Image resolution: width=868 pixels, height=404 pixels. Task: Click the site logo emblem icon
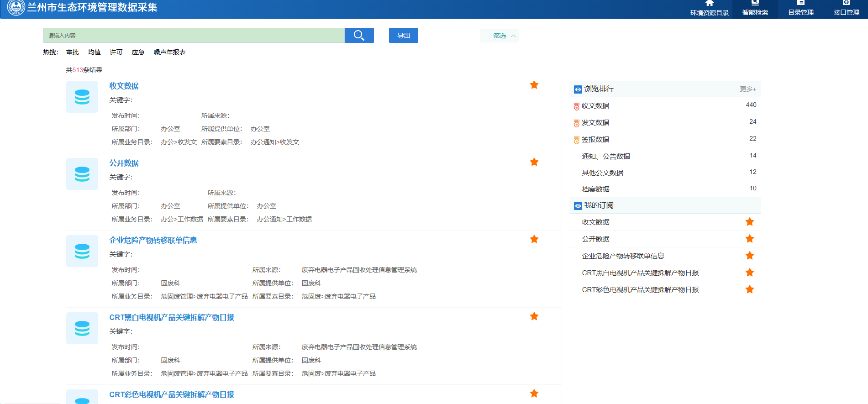(x=16, y=7)
